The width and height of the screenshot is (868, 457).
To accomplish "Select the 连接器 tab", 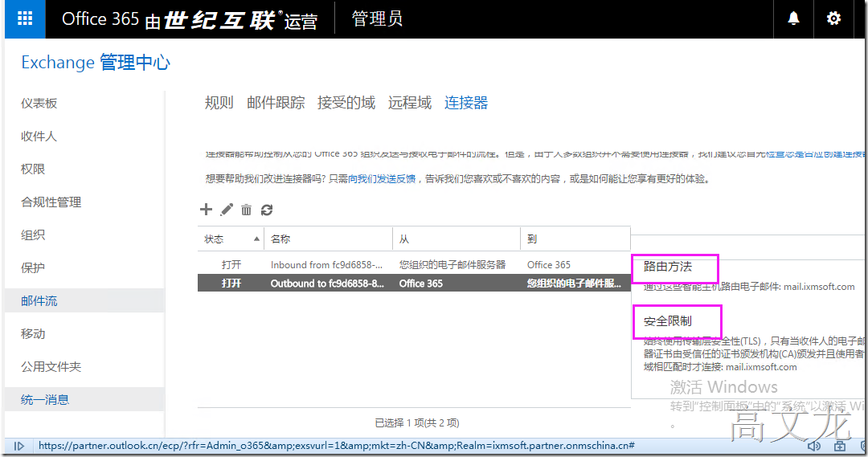I will pos(466,103).
